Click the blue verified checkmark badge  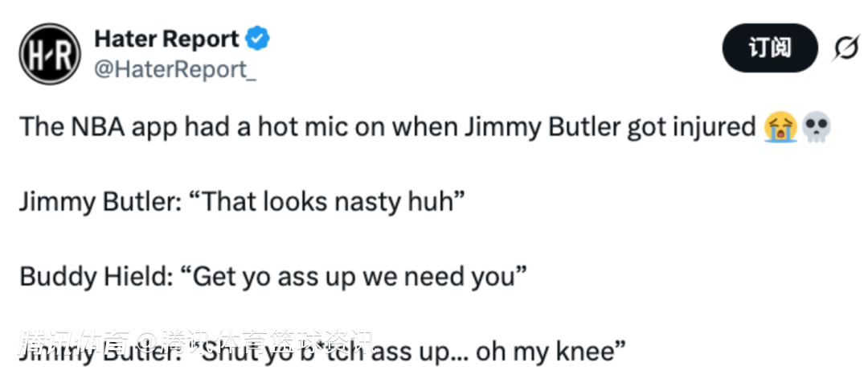click(x=258, y=38)
